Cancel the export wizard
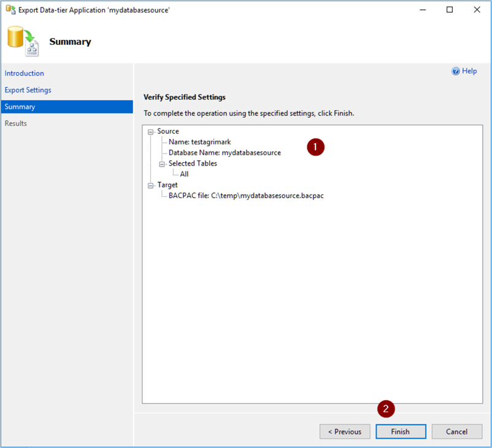 (456, 431)
